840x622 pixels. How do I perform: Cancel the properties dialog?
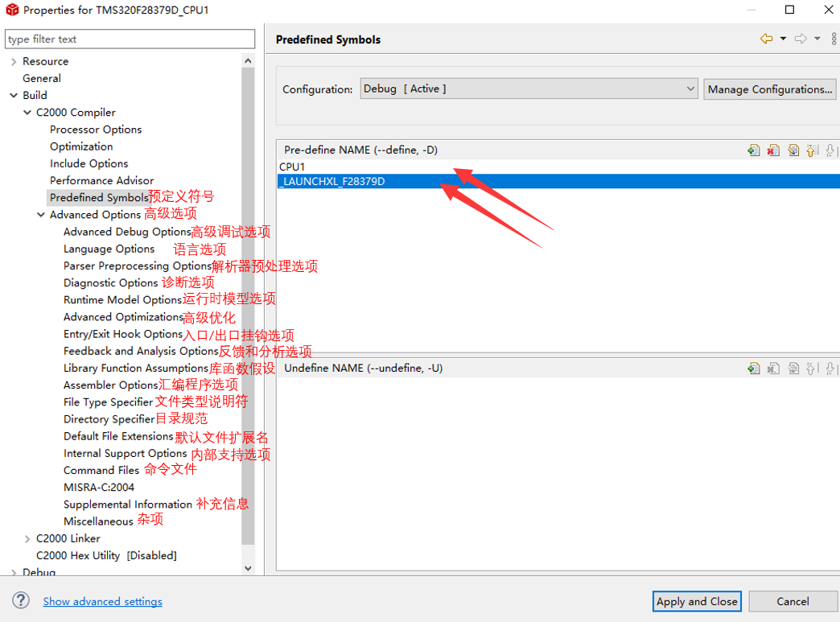pos(793,602)
